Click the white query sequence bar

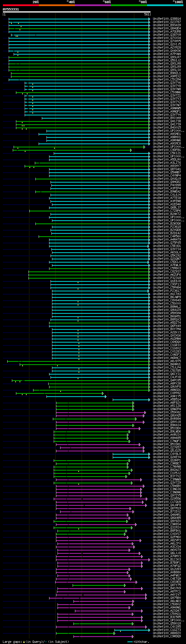click(76, 12)
